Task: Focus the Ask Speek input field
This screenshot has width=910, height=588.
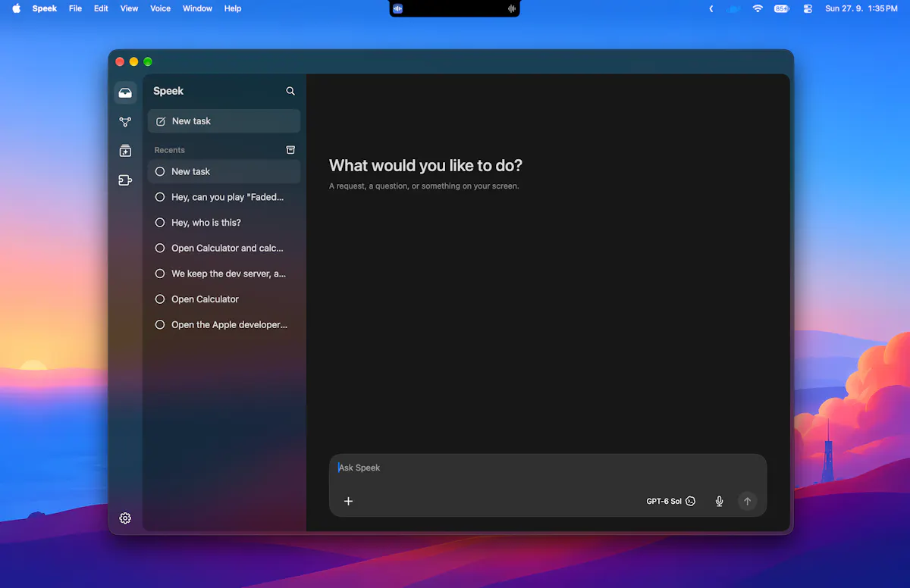Action: click(548, 468)
